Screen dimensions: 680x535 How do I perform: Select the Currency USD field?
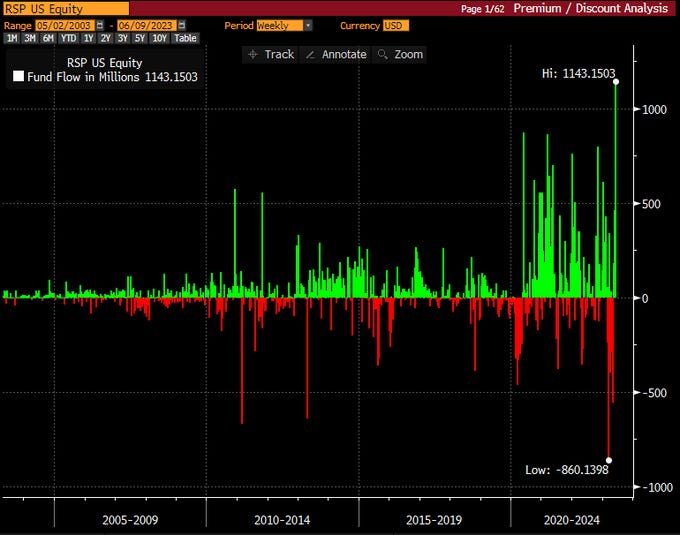tap(396, 26)
